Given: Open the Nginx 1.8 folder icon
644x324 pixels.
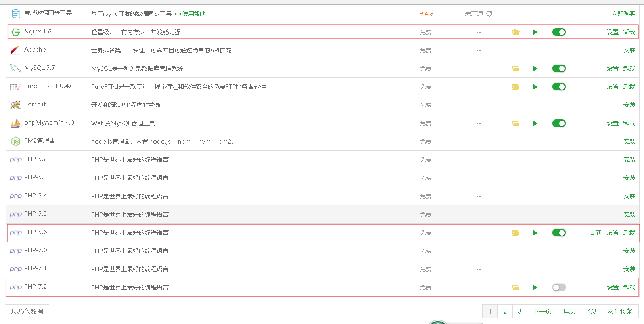Looking at the screenshot, I should [x=516, y=32].
